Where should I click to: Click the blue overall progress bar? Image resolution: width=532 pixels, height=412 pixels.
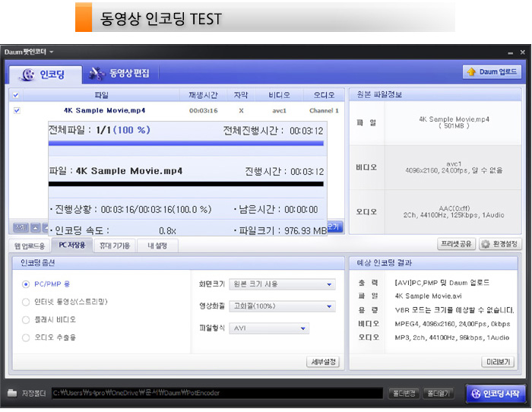185,143
